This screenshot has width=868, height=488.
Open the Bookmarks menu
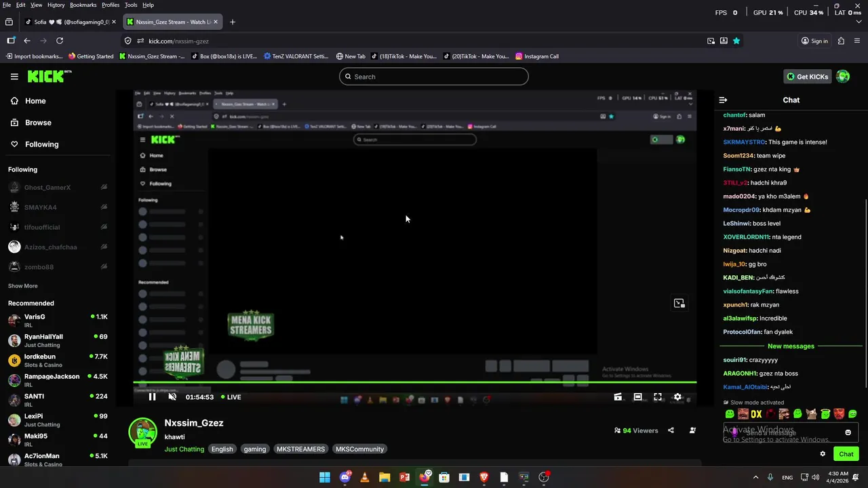pos(83,5)
